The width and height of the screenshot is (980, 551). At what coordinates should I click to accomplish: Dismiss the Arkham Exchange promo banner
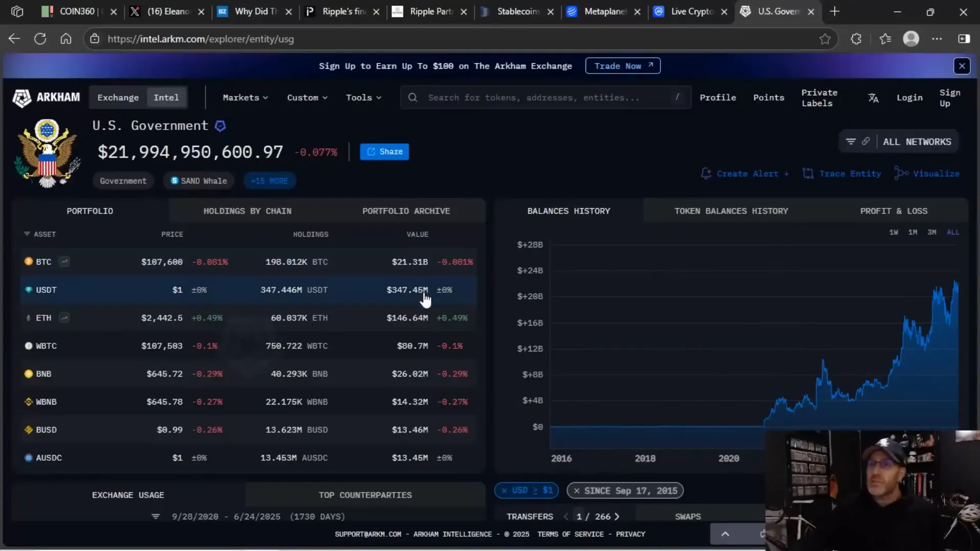pos(962,66)
